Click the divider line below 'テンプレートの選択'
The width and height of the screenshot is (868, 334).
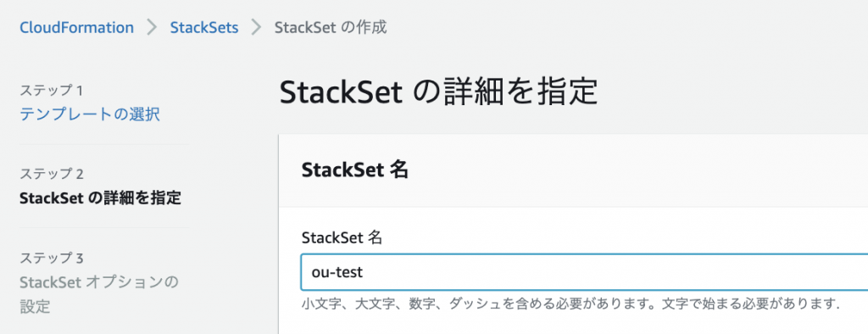[x=104, y=145]
